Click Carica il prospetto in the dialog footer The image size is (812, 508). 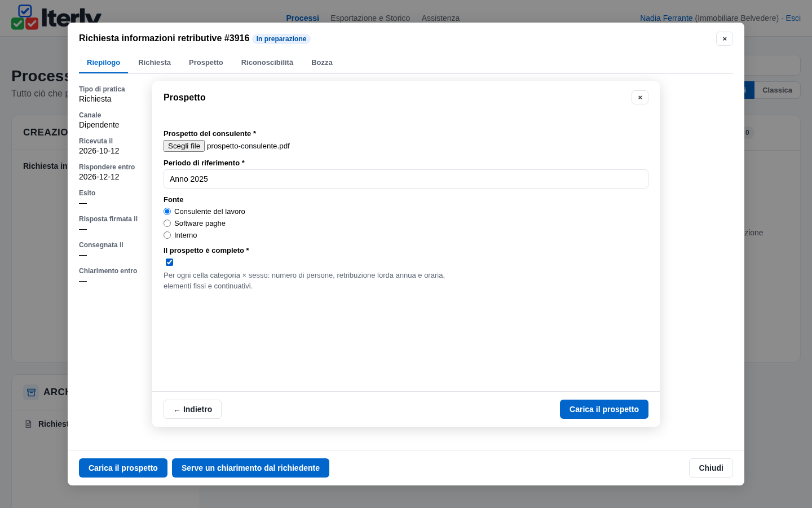click(x=123, y=468)
